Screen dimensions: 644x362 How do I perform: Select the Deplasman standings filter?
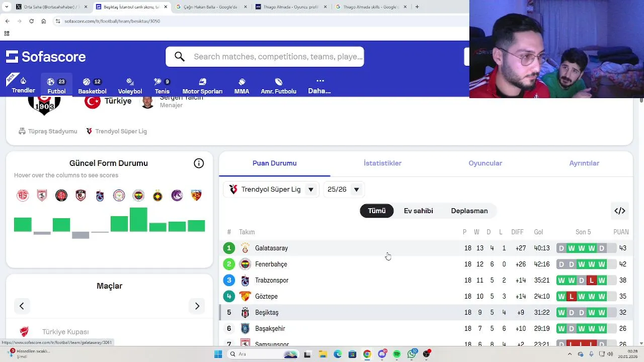coord(469,211)
